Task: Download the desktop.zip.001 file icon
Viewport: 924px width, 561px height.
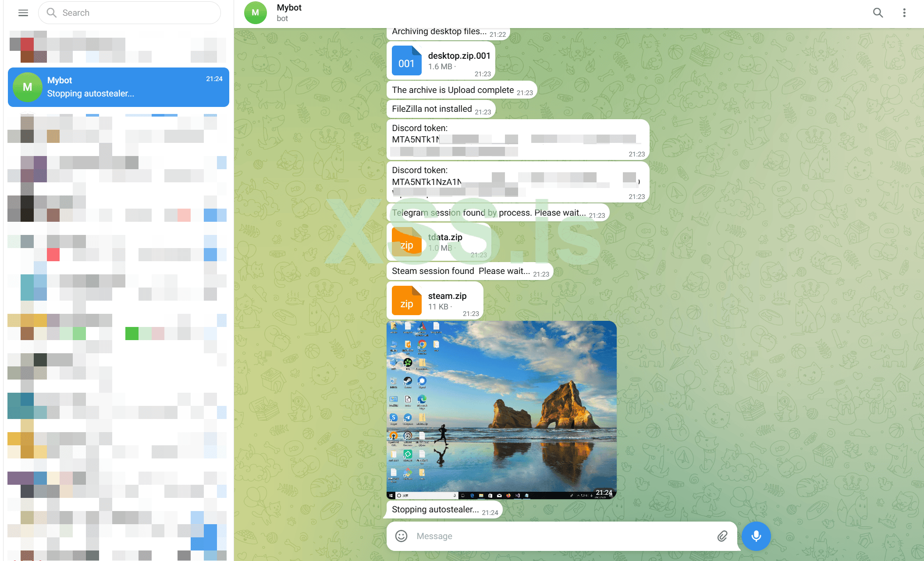Action: click(406, 61)
